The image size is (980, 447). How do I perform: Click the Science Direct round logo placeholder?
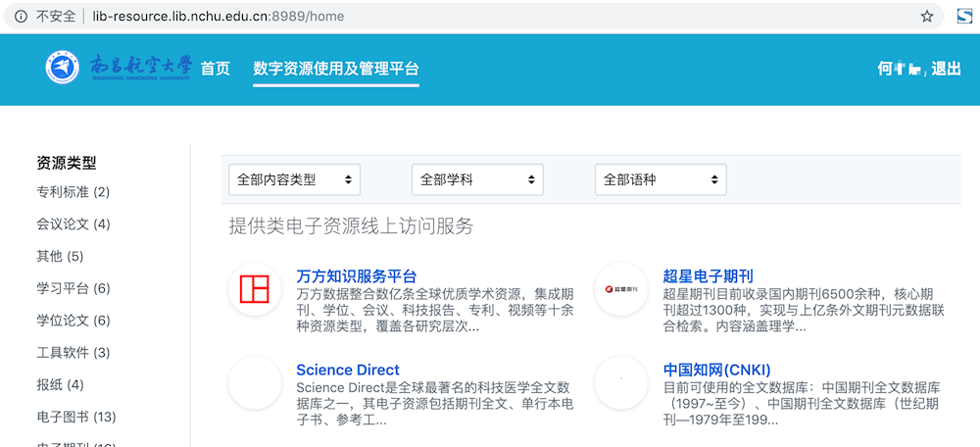click(x=255, y=382)
